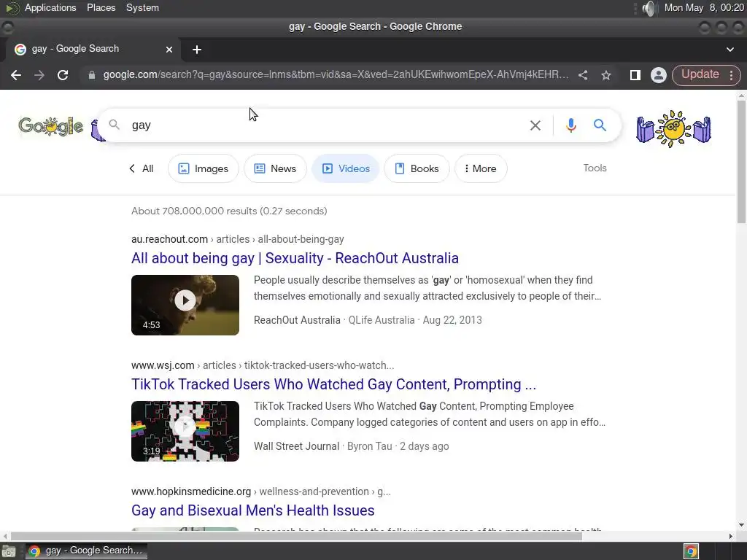This screenshot has width=747, height=560.
Task: Bookmark the page with star icon
Action: [x=606, y=75]
